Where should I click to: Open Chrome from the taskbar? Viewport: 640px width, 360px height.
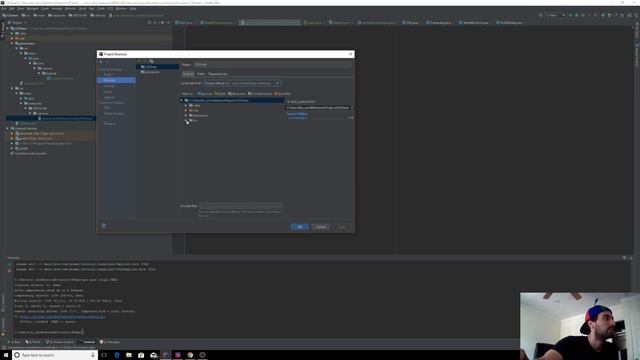point(190,355)
